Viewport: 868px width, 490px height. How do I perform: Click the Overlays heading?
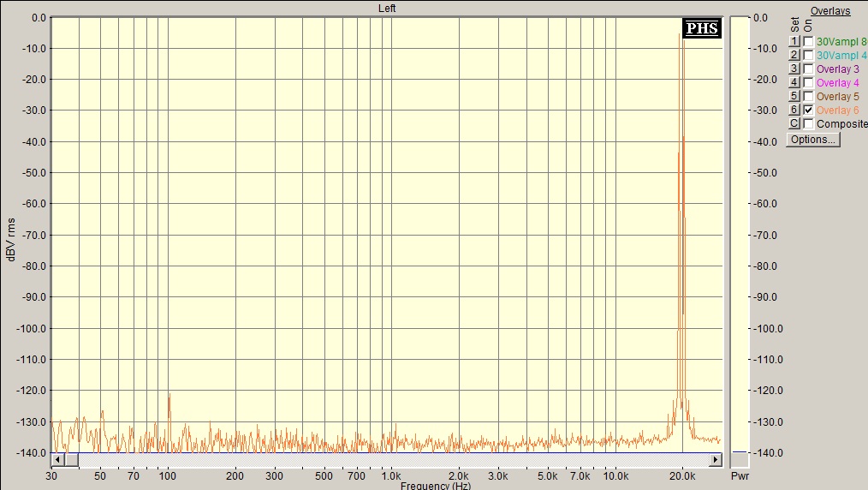click(x=830, y=11)
